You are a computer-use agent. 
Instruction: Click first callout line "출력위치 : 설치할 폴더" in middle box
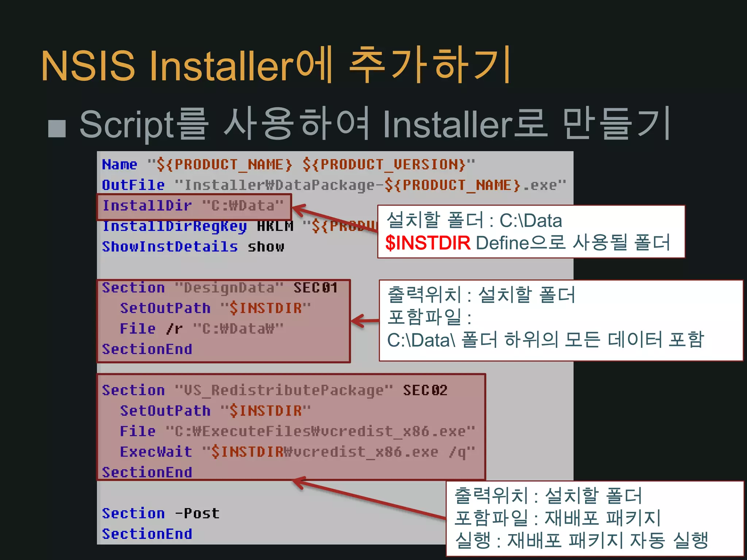(x=481, y=295)
